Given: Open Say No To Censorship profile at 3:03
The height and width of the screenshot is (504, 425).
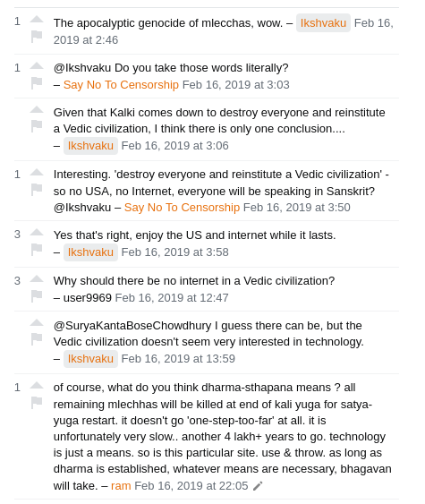Looking at the screenshot, I should pos(121,85).
